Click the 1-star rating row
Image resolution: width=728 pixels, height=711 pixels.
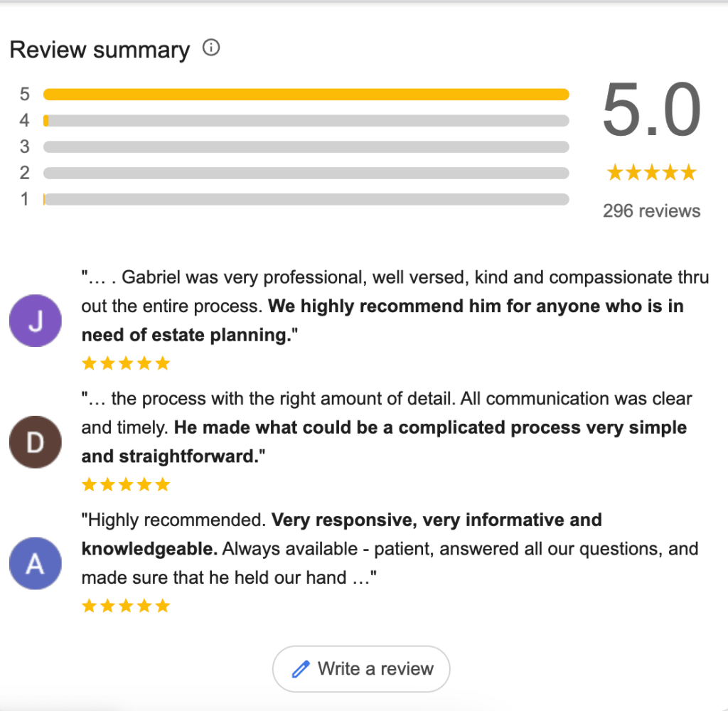click(x=306, y=199)
